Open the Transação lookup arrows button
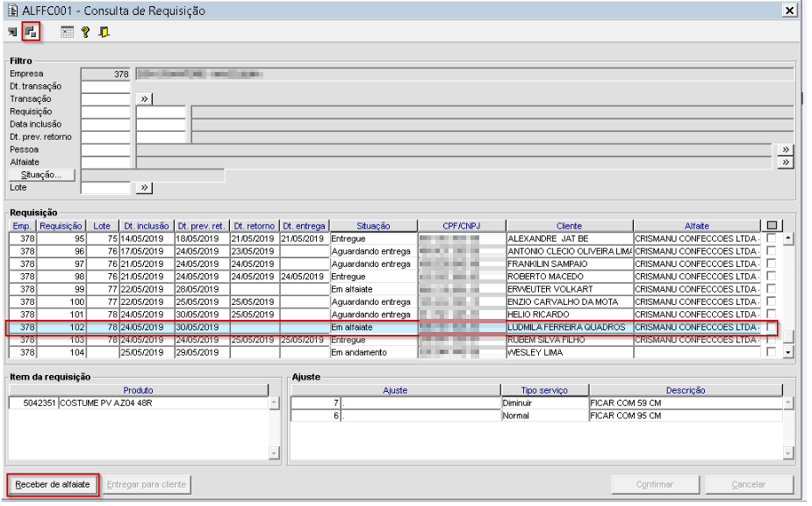 point(145,98)
